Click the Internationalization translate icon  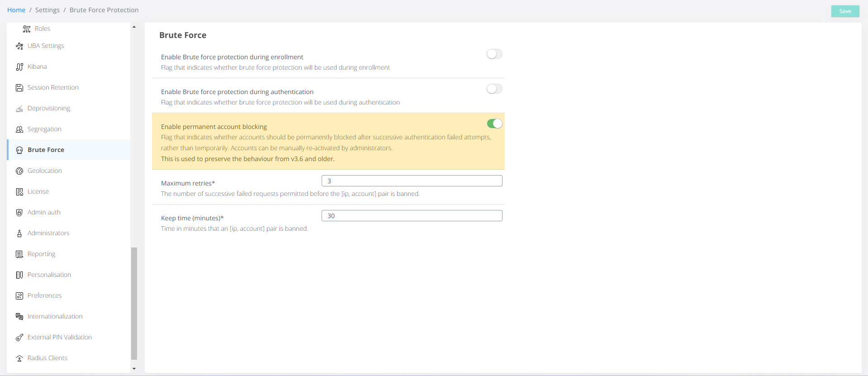pos(19,317)
